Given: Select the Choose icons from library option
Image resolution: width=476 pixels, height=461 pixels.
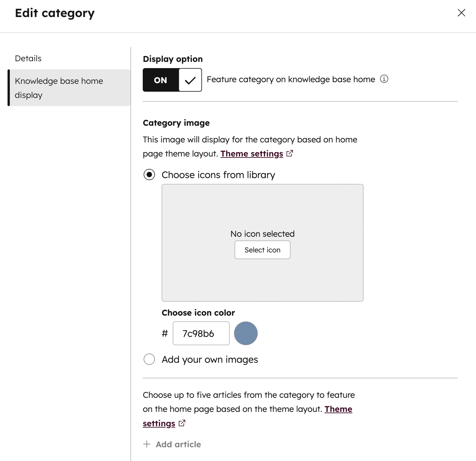Looking at the screenshot, I should (149, 175).
